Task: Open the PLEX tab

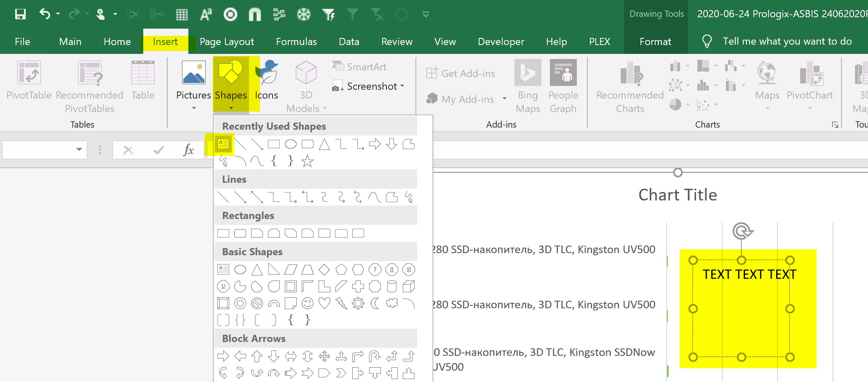Action: click(x=600, y=42)
